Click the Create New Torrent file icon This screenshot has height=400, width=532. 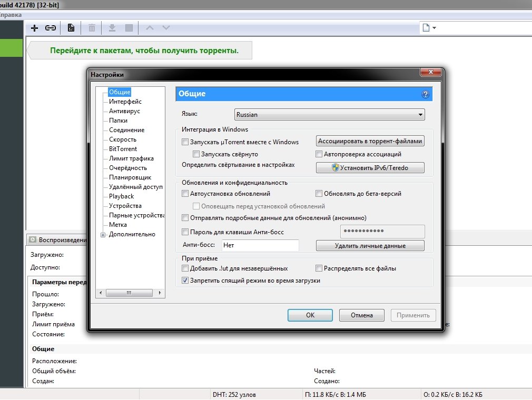click(71, 28)
